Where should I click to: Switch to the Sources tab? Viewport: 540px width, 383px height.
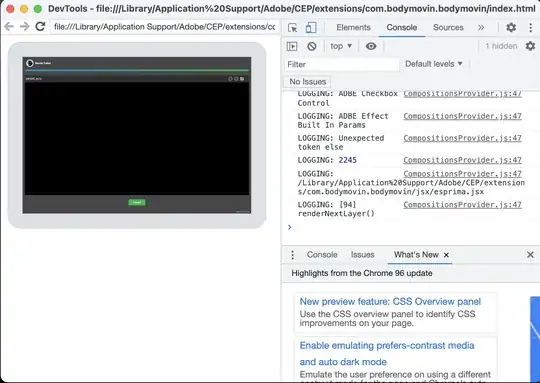tap(448, 28)
